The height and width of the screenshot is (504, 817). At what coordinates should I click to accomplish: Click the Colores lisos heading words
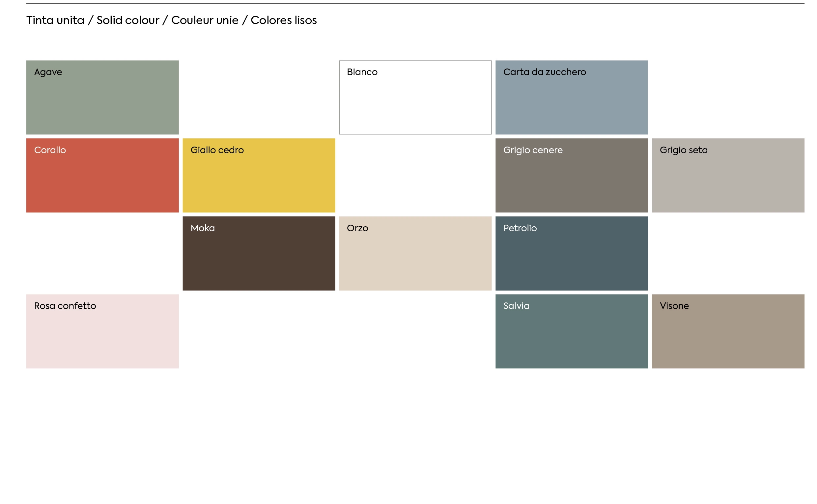pyautogui.click(x=283, y=20)
